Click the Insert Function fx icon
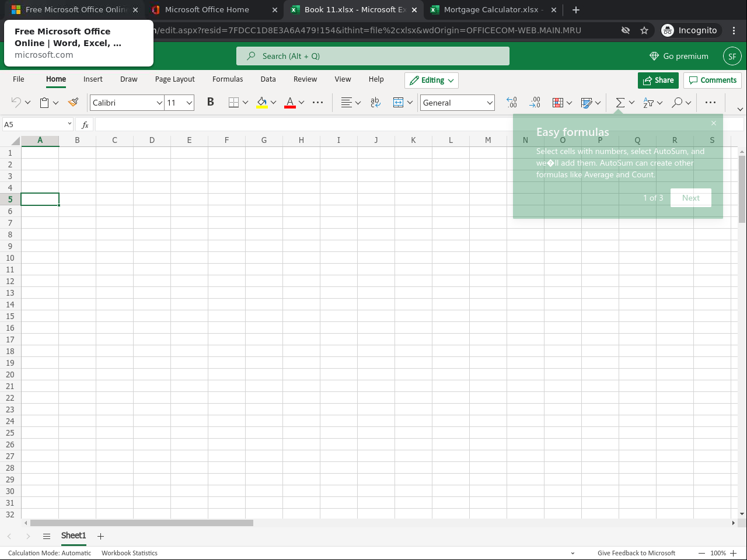This screenshot has height=560, width=747. click(85, 124)
